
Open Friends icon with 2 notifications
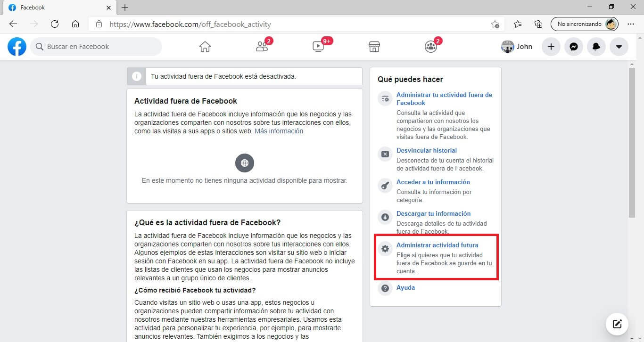[262, 46]
